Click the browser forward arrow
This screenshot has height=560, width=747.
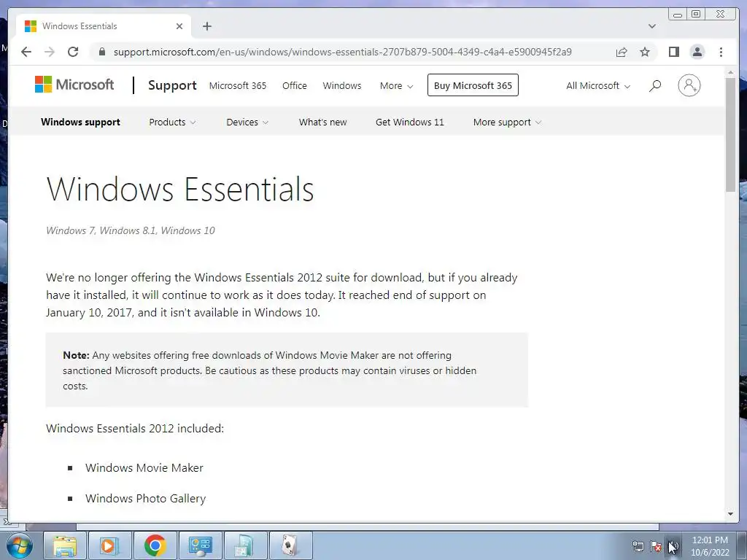(x=50, y=52)
